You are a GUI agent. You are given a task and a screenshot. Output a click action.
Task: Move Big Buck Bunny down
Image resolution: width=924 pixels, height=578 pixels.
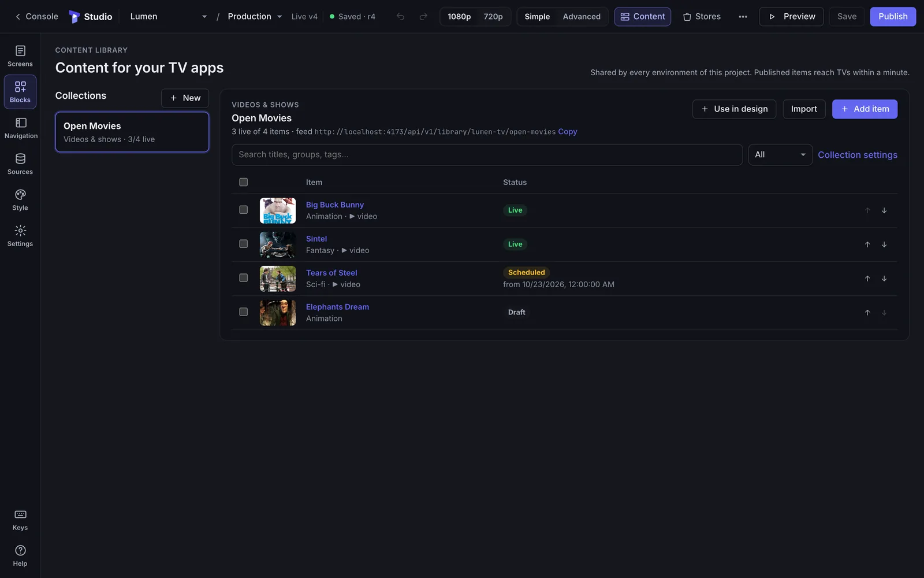coord(884,210)
